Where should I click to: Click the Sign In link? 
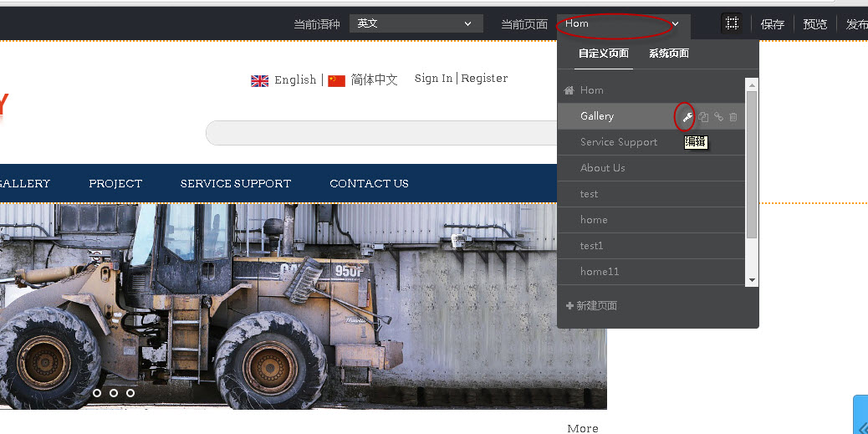coord(433,79)
